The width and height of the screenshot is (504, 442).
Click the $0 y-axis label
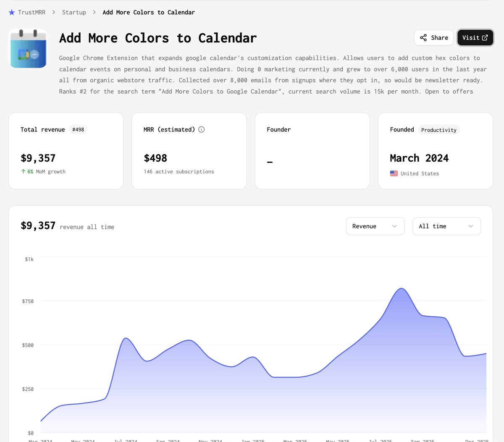click(31, 433)
